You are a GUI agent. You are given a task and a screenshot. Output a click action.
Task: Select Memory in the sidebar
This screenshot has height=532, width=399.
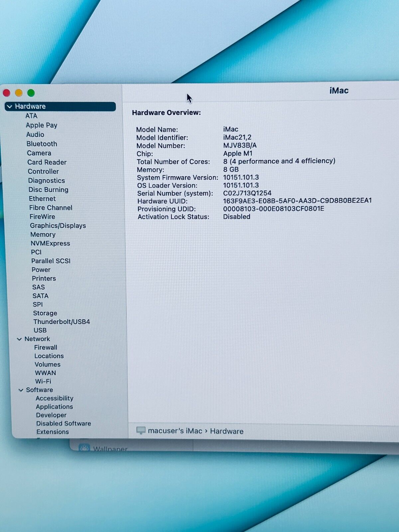[x=43, y=234]
